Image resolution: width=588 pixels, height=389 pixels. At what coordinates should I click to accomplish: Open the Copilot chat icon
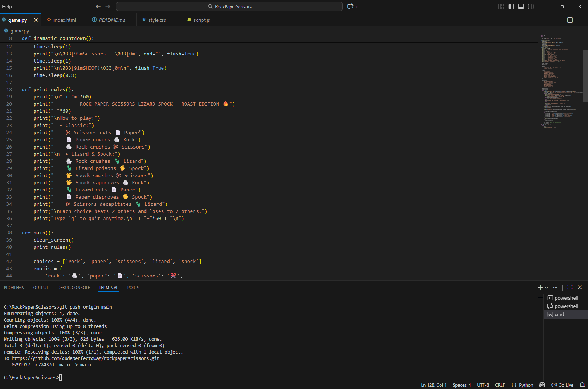pyautogui.click(x=350, y=6)
